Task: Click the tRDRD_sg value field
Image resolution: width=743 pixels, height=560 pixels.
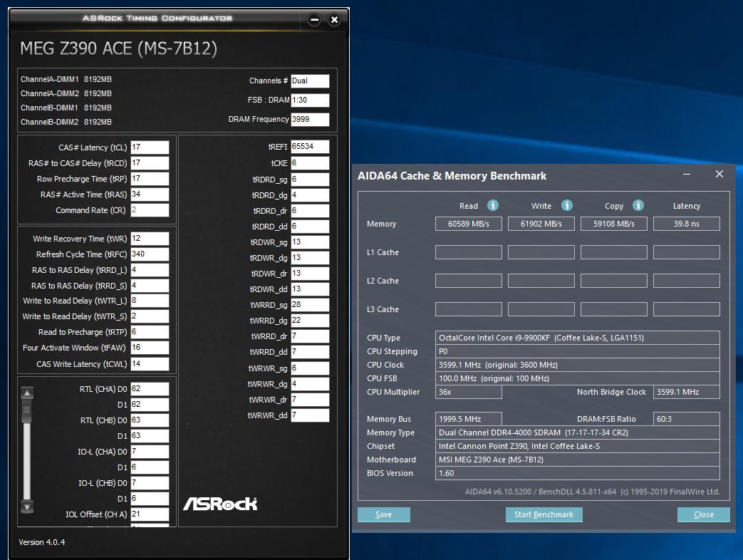Action: (x=310, y=179)
